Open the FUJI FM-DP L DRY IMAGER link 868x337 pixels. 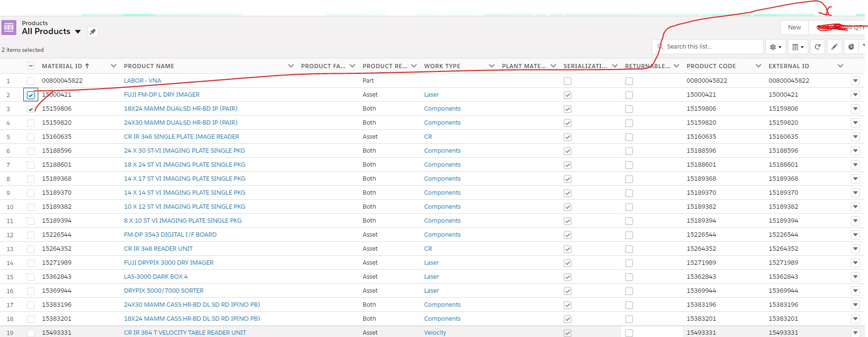(x=161, y=95)
